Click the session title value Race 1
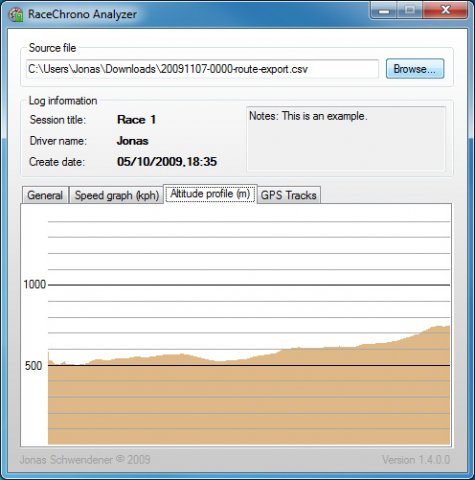This screenshot has height=480, width=475. pyautogui.click(x=137, y=120)
